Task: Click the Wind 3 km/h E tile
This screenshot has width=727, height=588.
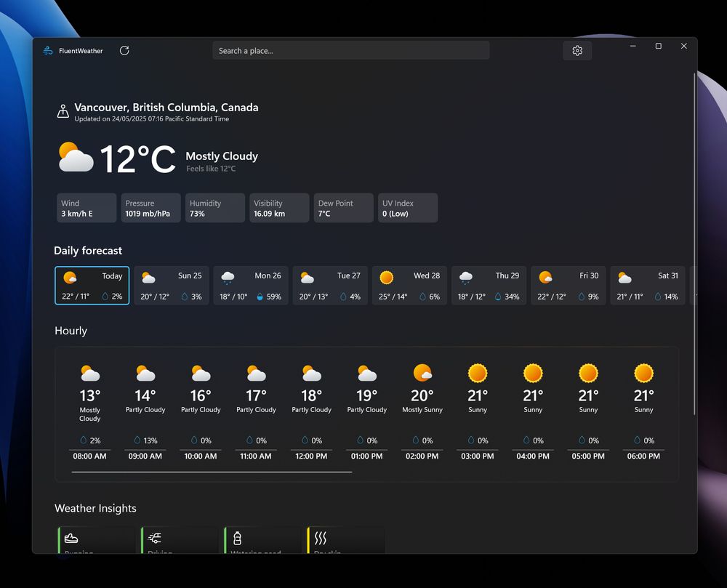Action: click(x=87, y=208)
